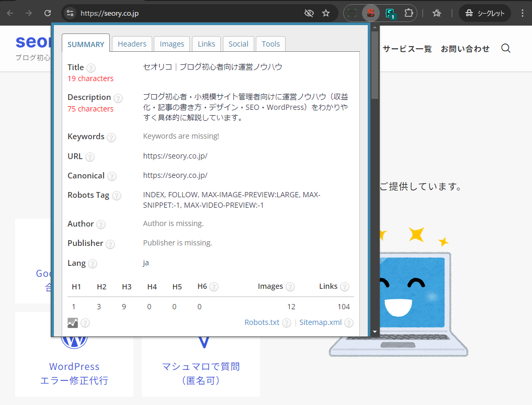Switch to the Images tab
Image resolution: width=532 pixels, height=405 pixels.
point(172,44)
